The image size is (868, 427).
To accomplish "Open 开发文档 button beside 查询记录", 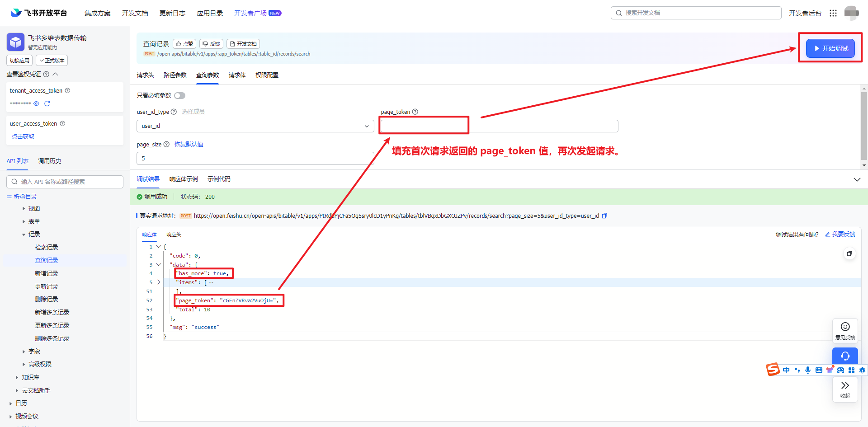I will [x=243, y=44].
